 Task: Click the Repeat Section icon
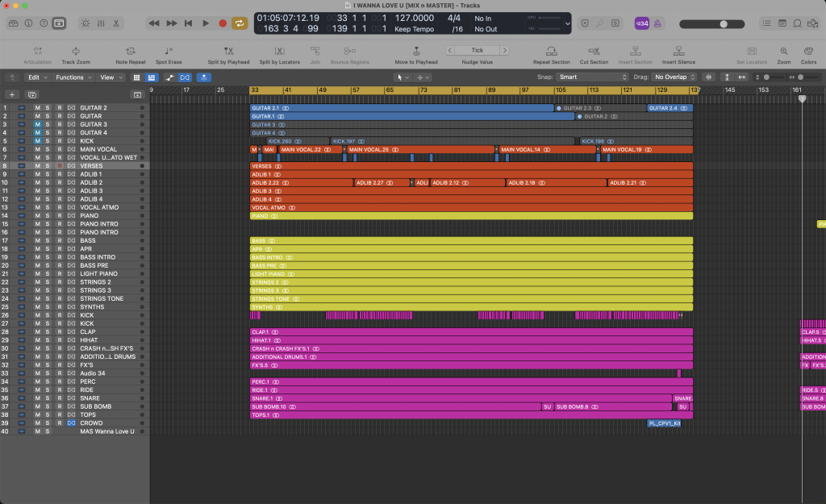point(551,51)
